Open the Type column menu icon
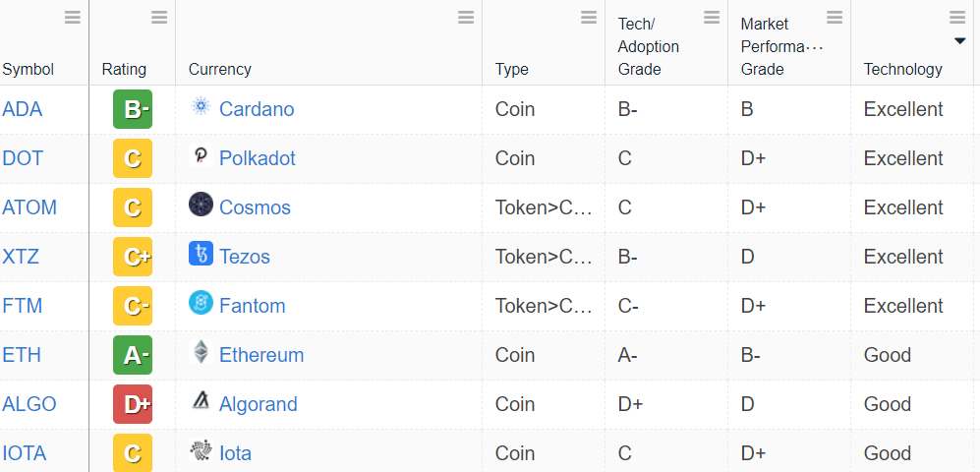The image size is (980, 472). click(589, 18)
